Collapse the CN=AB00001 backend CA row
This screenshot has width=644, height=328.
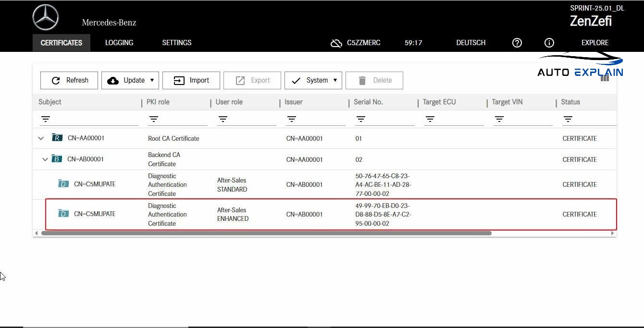pos(45,159)
